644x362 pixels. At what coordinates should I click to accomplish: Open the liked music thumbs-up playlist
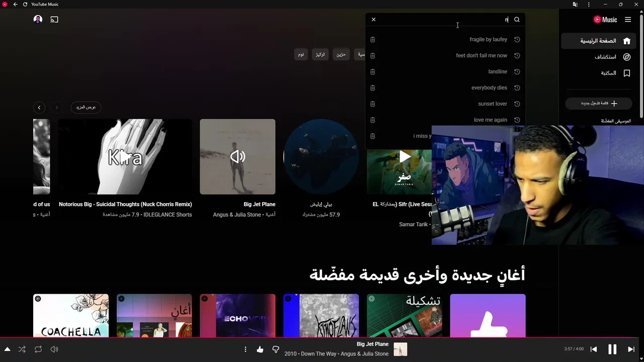(x=488, y=316)
